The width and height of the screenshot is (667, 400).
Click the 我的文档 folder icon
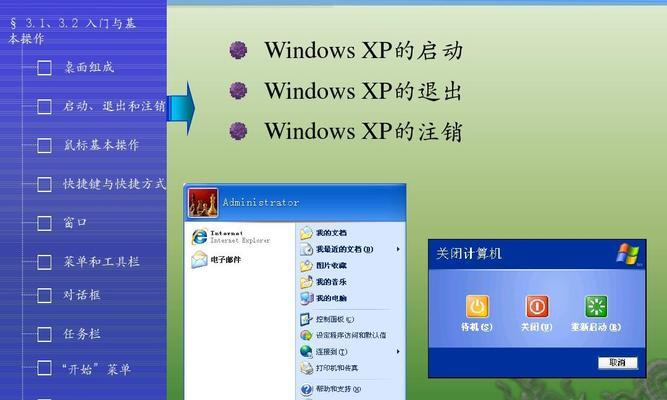pos(306,233)
